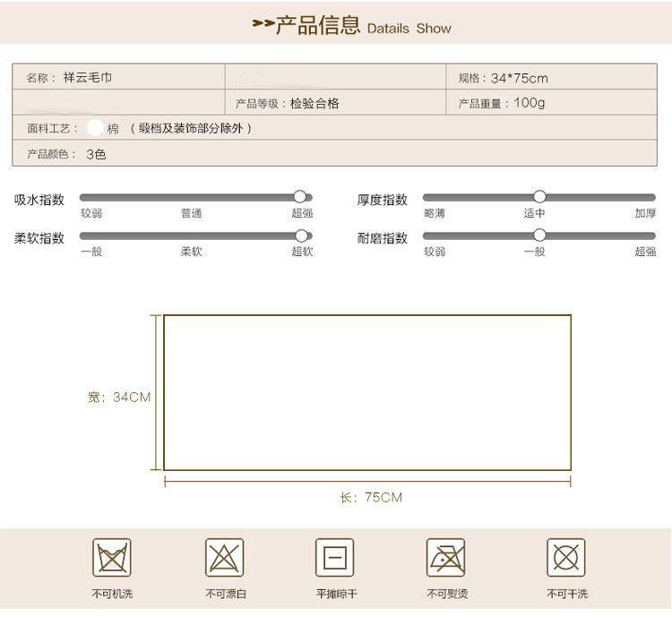672x625 pixels.
Task: Click the 厚度指数 label
Action: [x=383, y=200]
